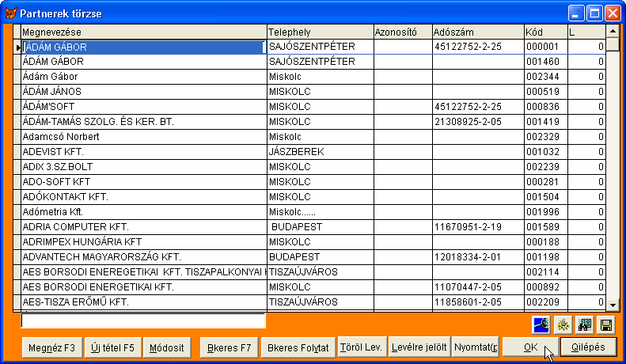This screenshot has height=364, width=626.
Task: Click the yellow spark burst icon button
Action: (x=563, y=325)
